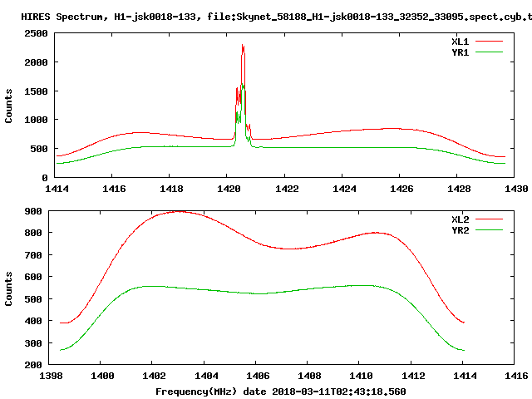Click the 1500 tick label

pyautogui.click(x=36, y=91)
